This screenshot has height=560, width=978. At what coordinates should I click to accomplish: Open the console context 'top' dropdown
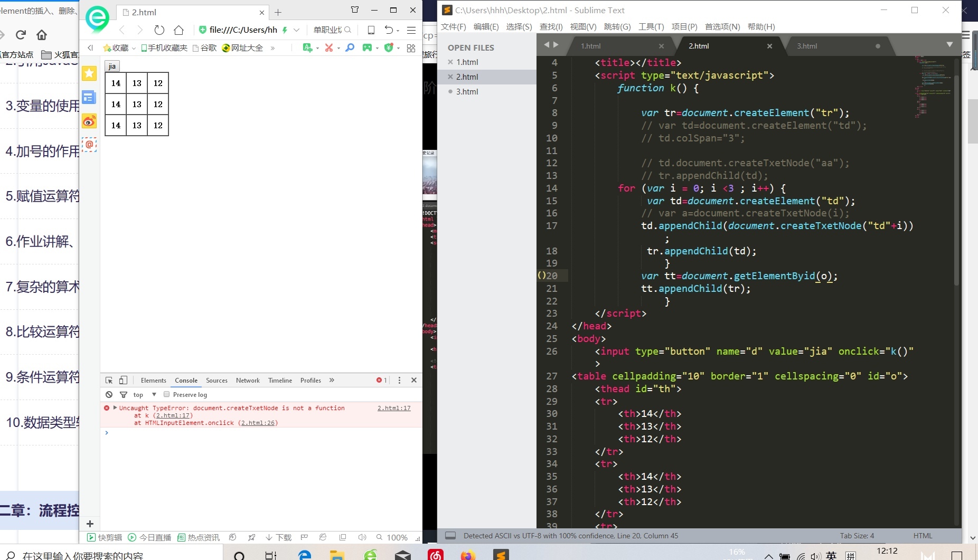coord(145,395)
